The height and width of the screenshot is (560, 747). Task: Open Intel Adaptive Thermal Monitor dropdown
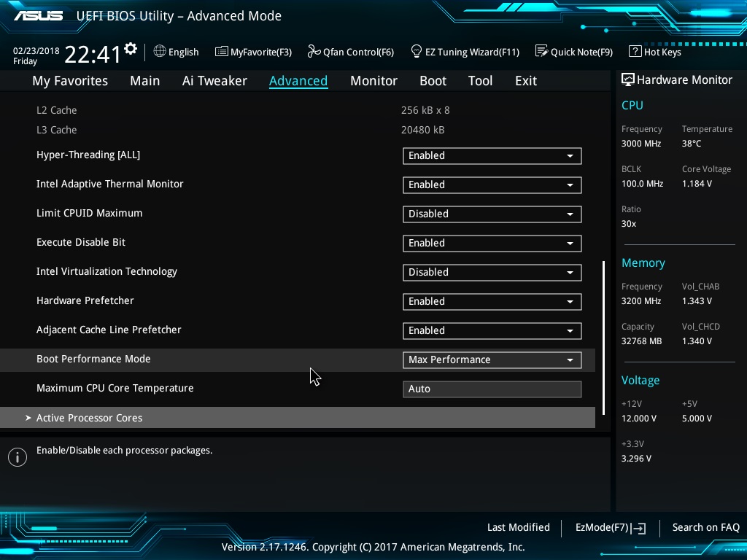(492, 184)
